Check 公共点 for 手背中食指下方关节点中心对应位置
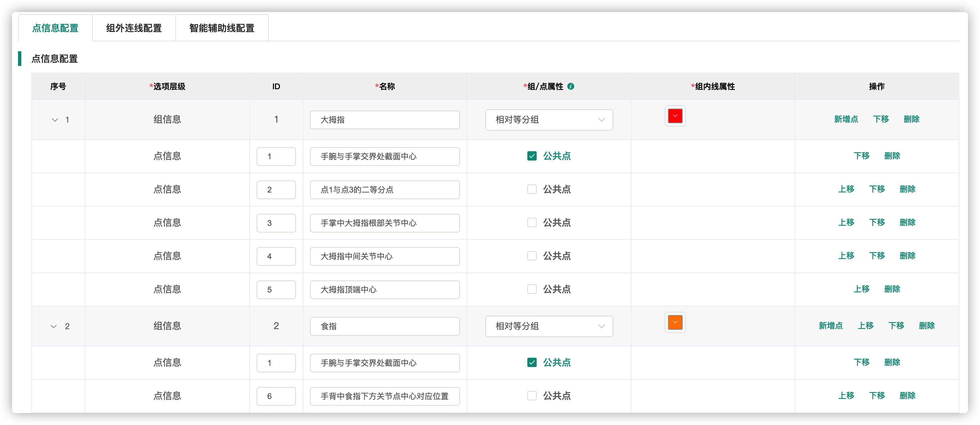Image resolution: width=980 pixels, height=425 pixels. pyautogui.click(x=532, y=396)
